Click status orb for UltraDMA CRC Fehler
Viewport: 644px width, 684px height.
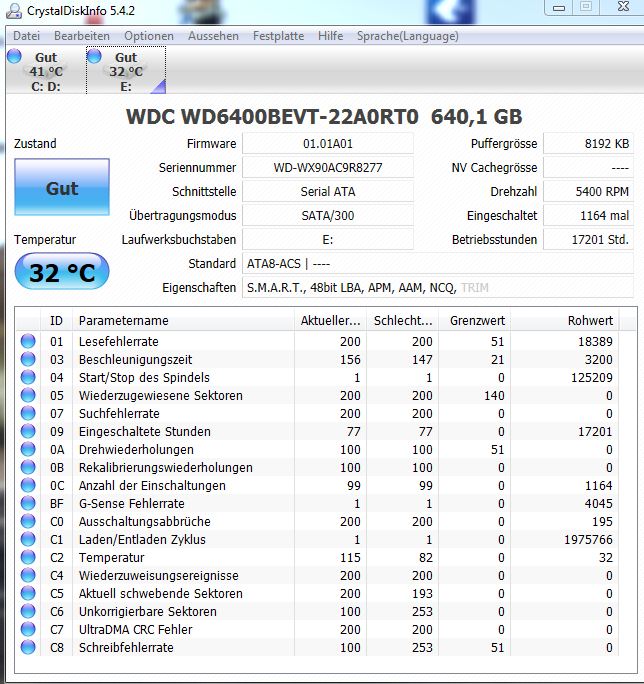(28, 629)
